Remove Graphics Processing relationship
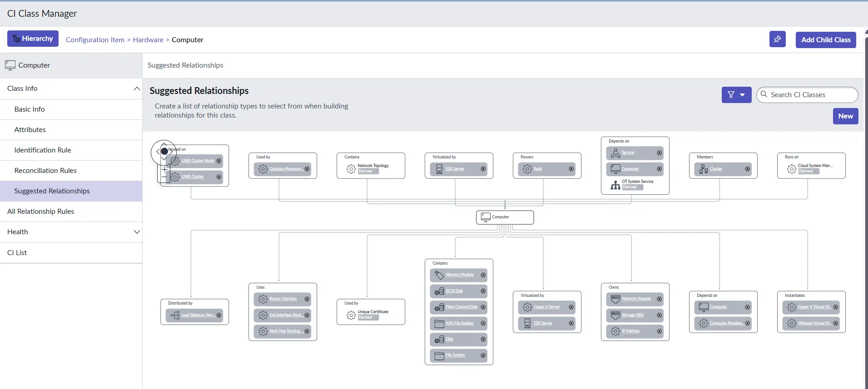 click(x=307, y=169)
